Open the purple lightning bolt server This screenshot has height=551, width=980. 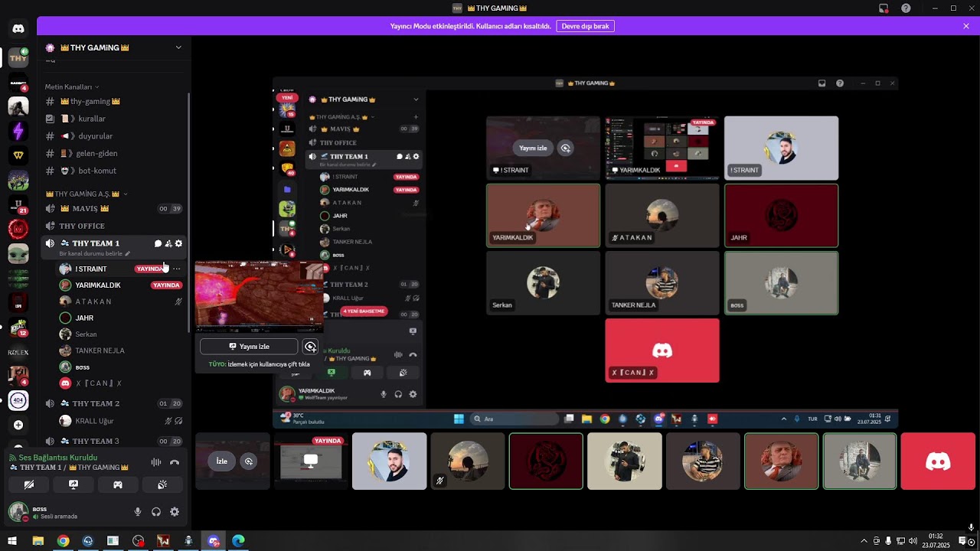pos(18,131)
